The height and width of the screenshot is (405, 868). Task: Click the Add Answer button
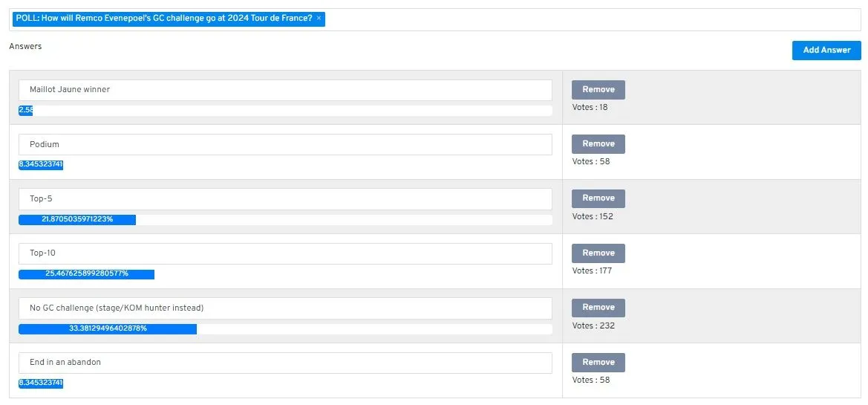click(826, 50)
